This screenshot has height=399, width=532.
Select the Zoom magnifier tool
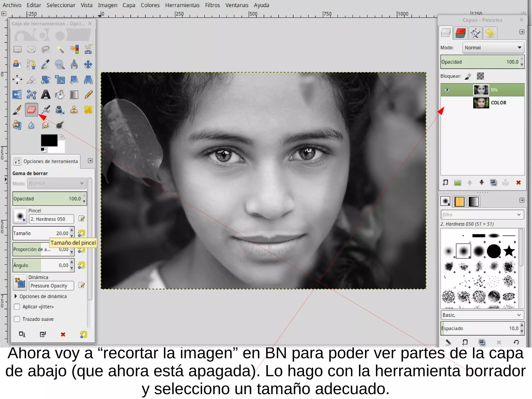click(60, 64)
